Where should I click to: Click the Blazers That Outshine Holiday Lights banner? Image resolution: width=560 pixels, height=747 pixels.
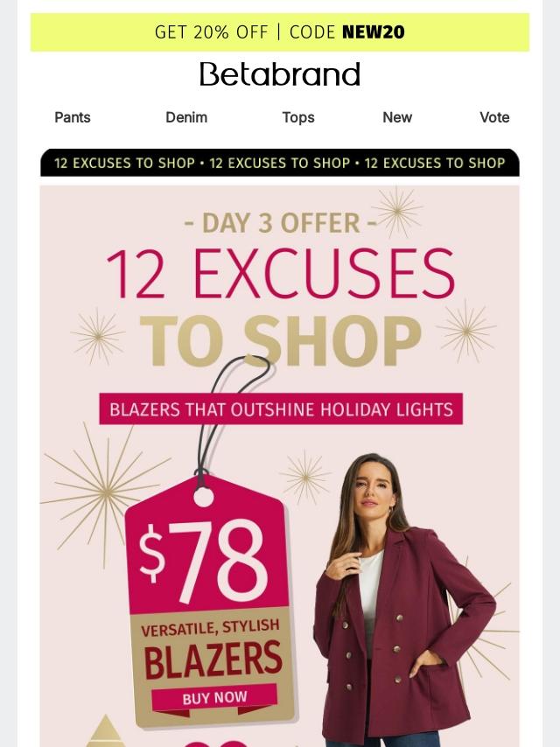pos(281,409)
